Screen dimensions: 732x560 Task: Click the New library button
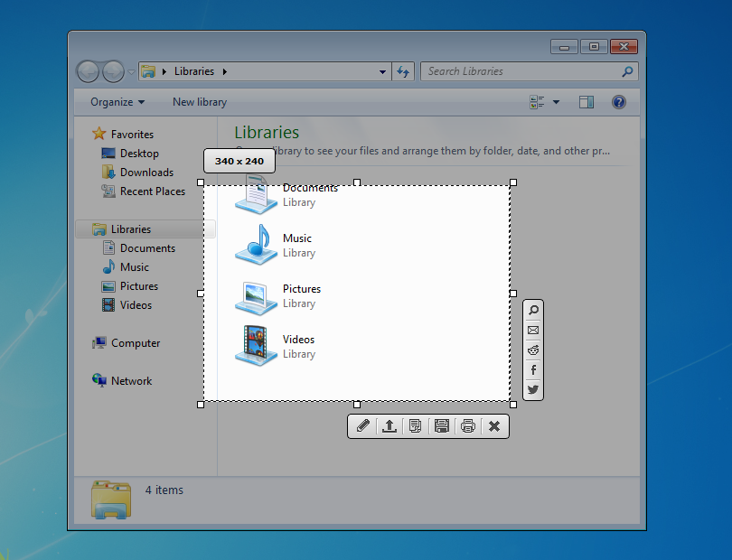(x=199, y=102)
